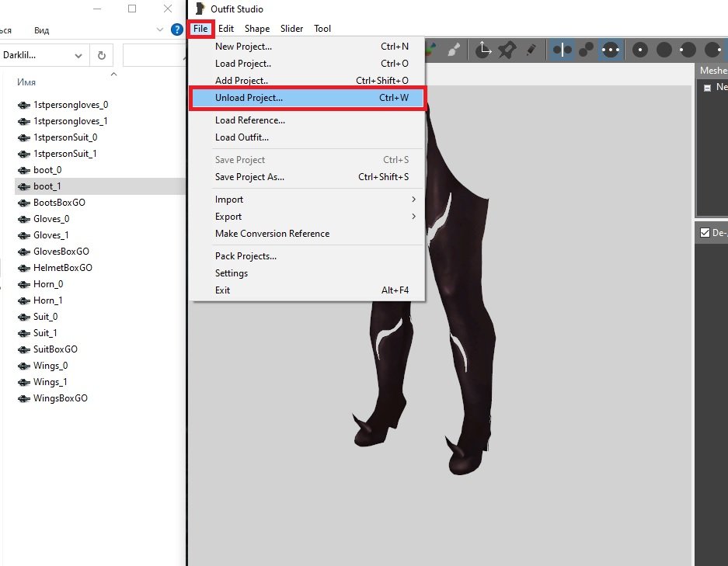Image resolution: width=728 pixels, height=566 pixels.
Task: Click Load Reference... menu entry
Action: pyautogui.click(x=249, y=120)
